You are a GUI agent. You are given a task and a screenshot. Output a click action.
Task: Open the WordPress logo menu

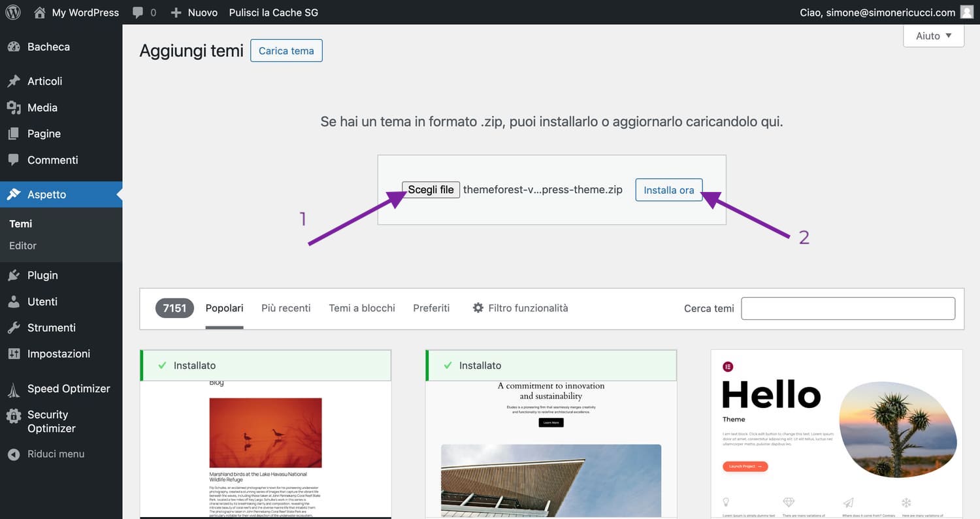pyautogui.click(x=13, y=12)
